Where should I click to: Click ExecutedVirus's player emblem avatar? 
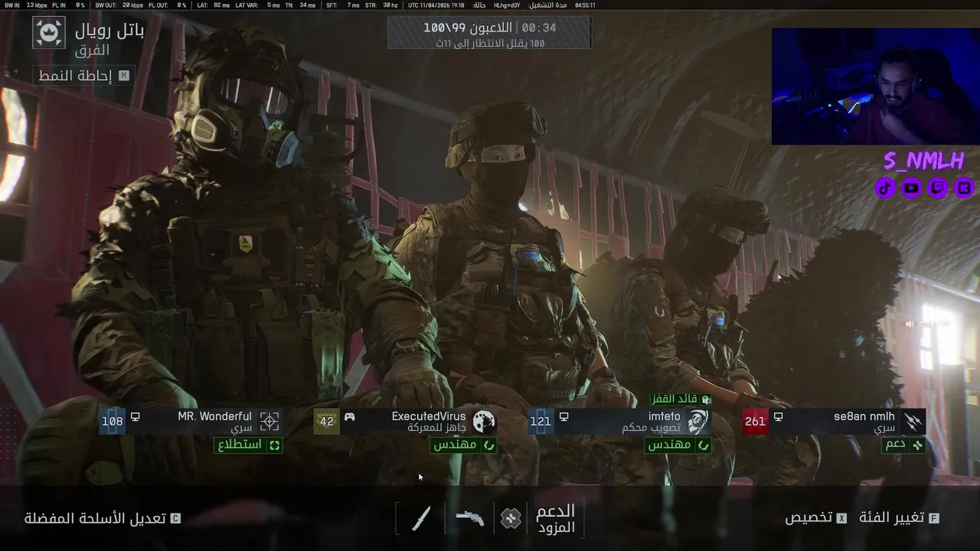484,421
